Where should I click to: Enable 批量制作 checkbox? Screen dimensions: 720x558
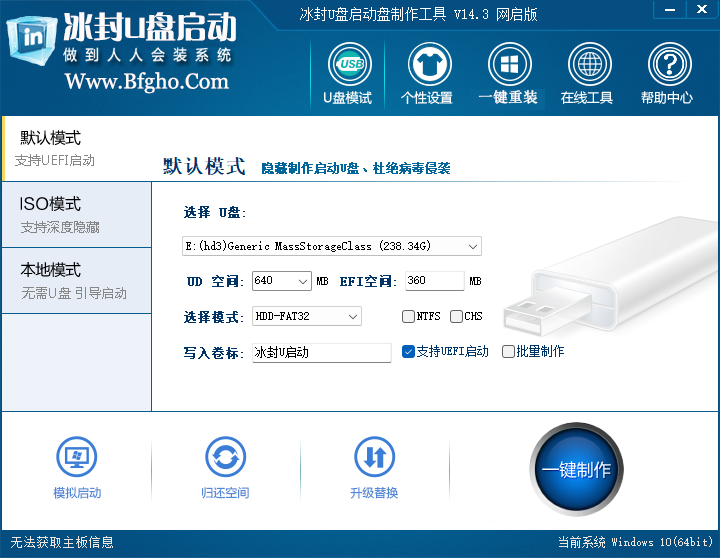(x=508, y=352)
